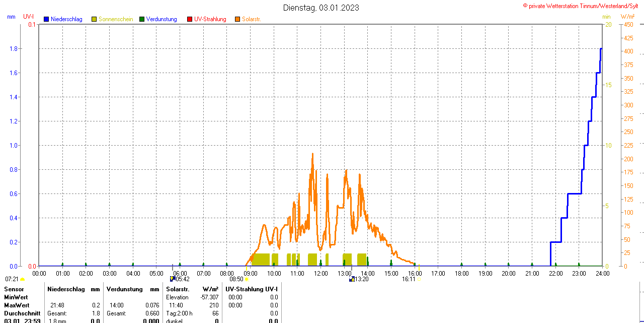Click the green Verdunstung legend square
This screenshot has height=323, width=644.
pos(142,19)
